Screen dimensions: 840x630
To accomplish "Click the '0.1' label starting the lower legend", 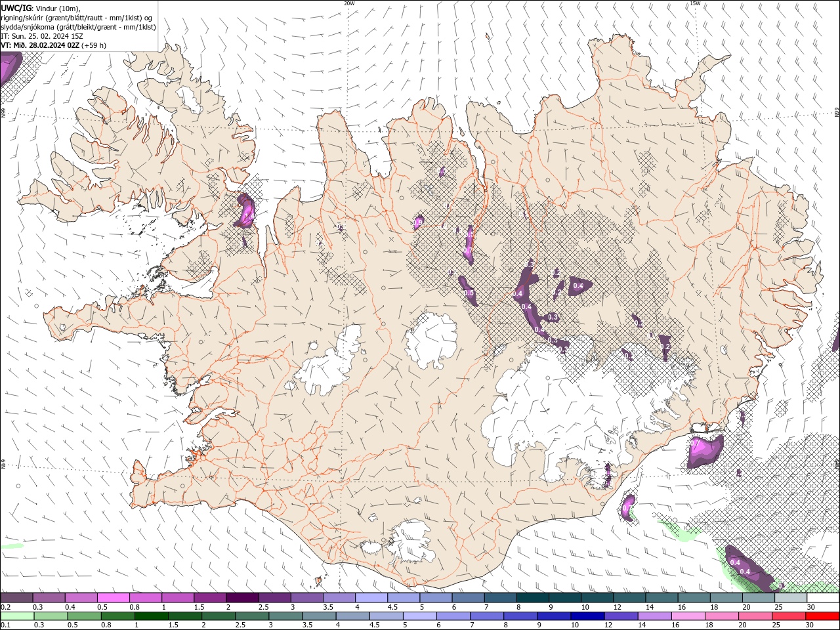I will point(5,625).
